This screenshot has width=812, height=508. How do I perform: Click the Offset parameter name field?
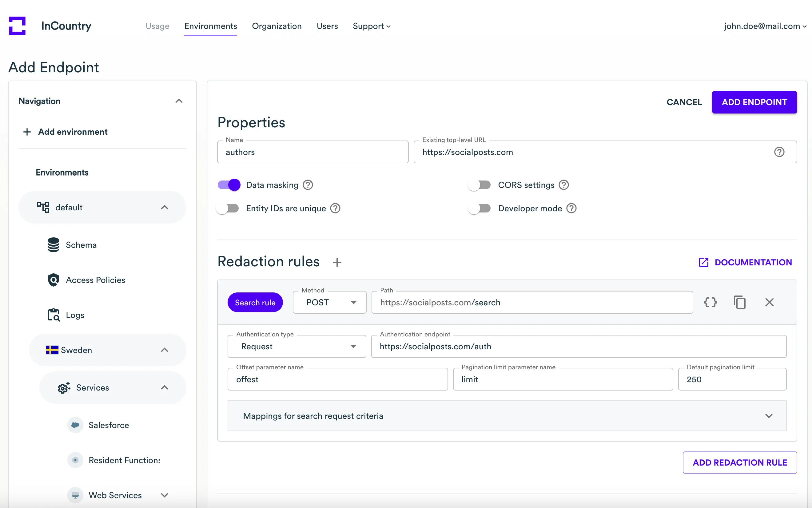click(x=337, y=379)
